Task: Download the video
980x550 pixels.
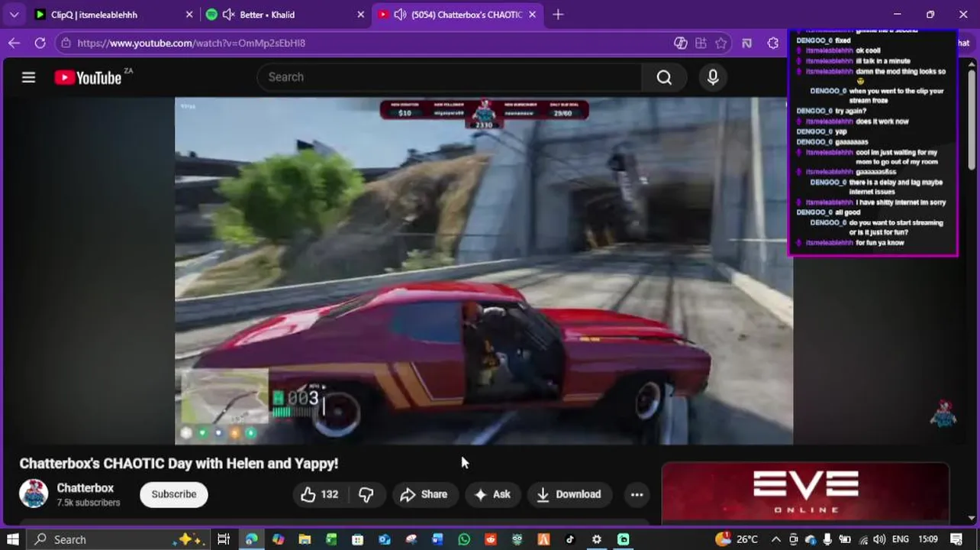Action: click(x=569, y=494)
